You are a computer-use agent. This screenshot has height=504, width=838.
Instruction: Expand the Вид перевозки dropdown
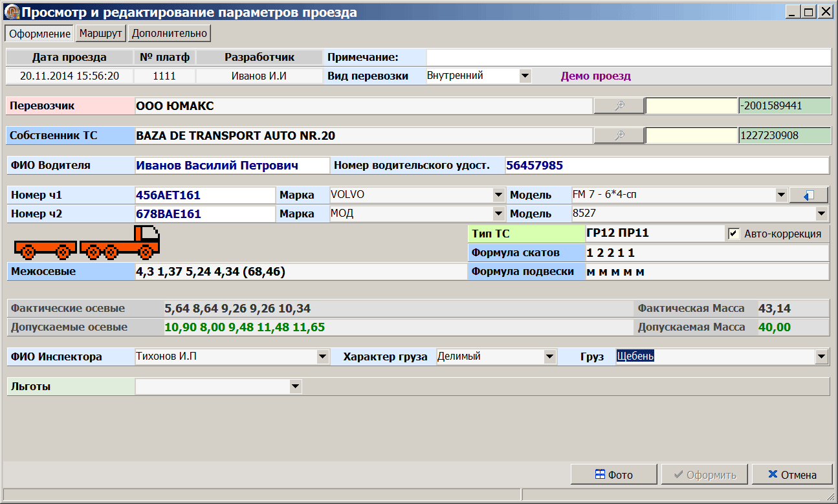coord(525,76)
